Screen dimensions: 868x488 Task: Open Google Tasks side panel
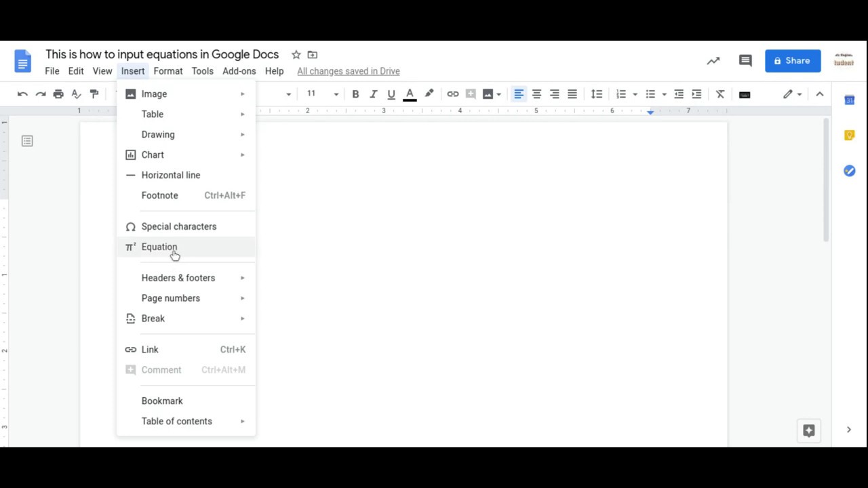coord(850,171)
